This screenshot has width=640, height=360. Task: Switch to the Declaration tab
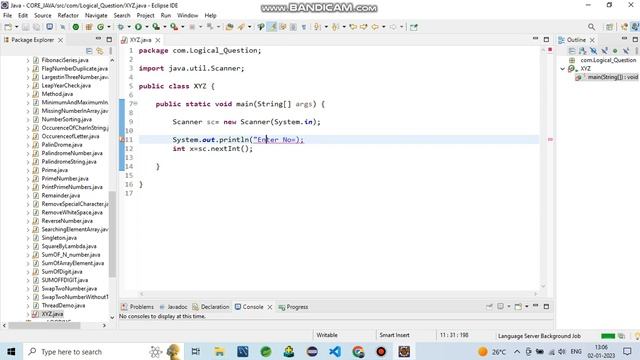211,307
